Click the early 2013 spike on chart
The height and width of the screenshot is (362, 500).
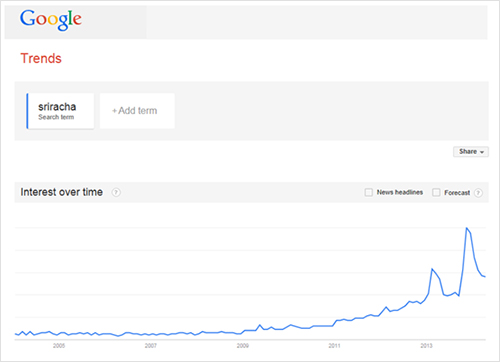click(x=432, y=269)
